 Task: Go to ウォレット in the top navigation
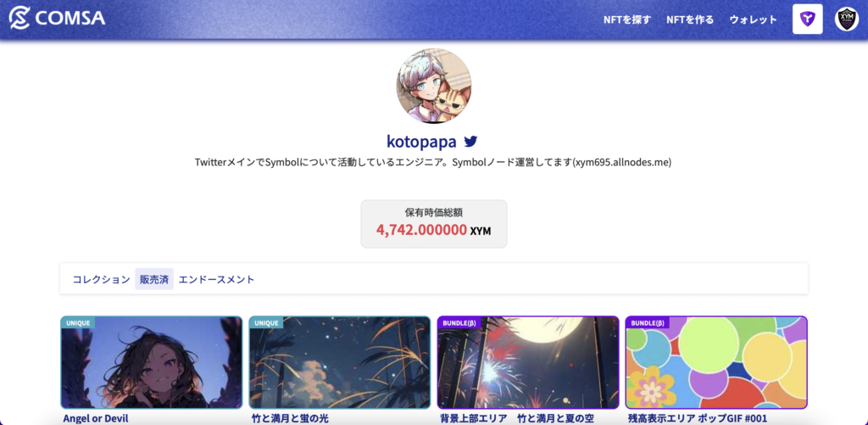(x=753, y=20)
